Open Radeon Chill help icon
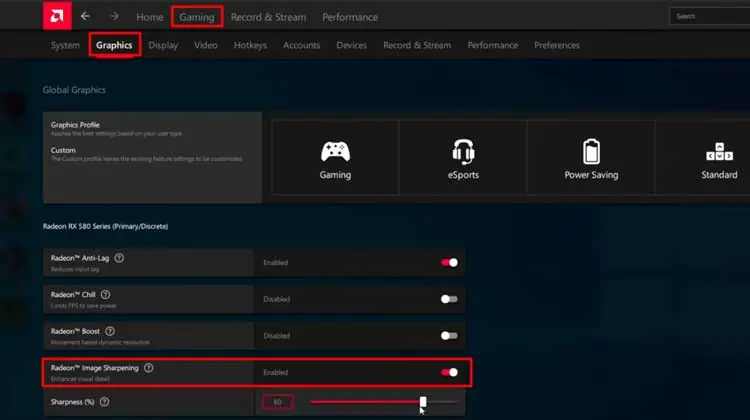The height and width of the screenshot is (420, 750). [x=105, y=295]
